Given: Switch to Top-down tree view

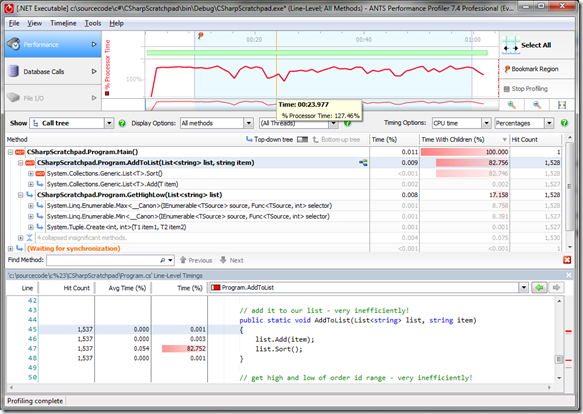Looking at the screenshot, I should 270,139.
